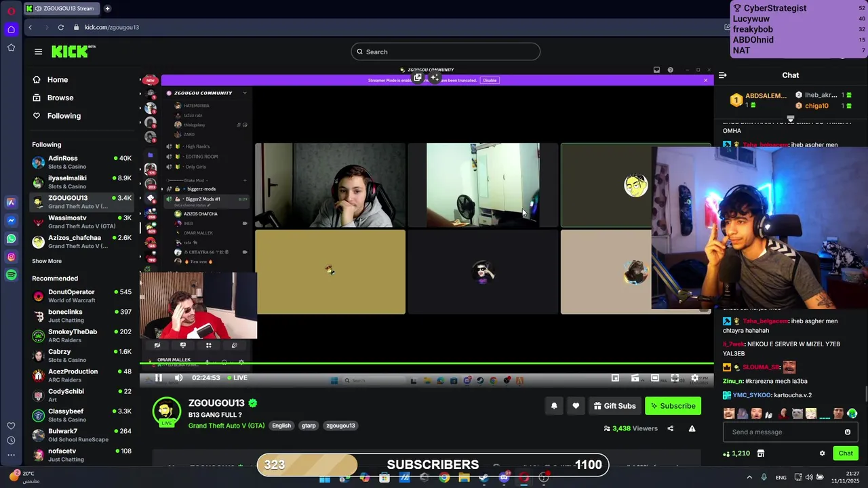Open Azizos_chafchaa channel from Following
868x488 pixels.
coord(81,241)
